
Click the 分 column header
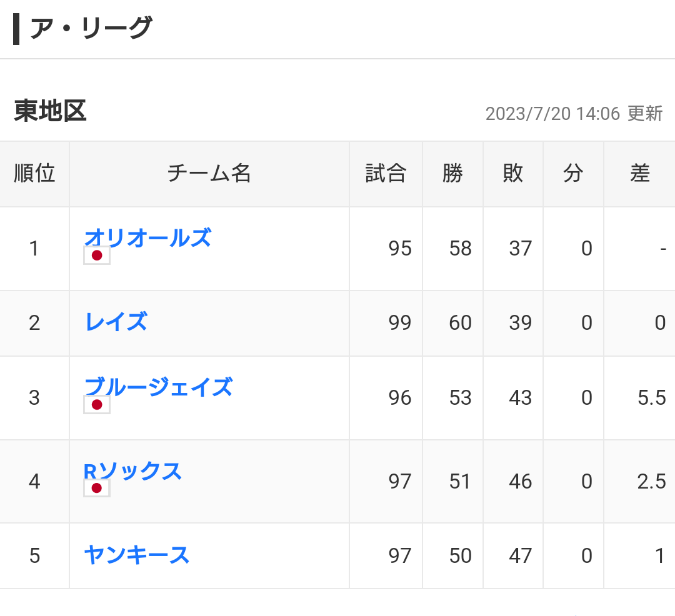coord(573,174)
